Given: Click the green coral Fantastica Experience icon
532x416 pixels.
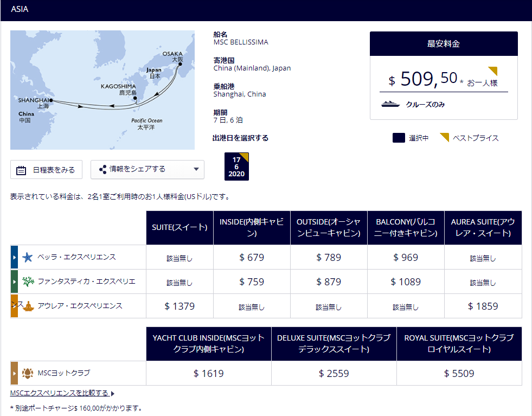Looking at the screenshot, I should 28,281.
